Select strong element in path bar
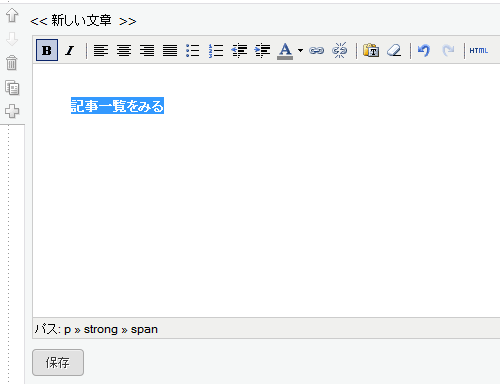Image resolution: width=500 pixels, height=384 pixels. coord(101,329)
